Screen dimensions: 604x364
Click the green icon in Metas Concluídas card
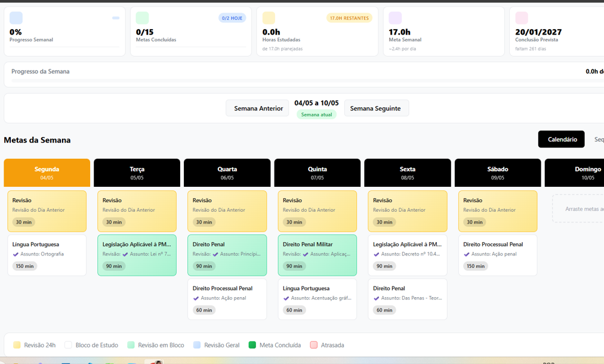click(142, 18)
